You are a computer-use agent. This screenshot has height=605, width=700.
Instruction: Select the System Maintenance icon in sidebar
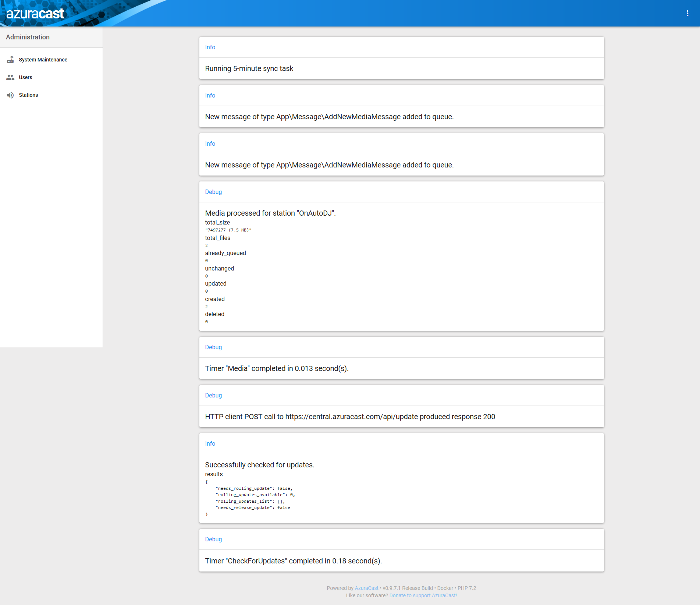10,59
